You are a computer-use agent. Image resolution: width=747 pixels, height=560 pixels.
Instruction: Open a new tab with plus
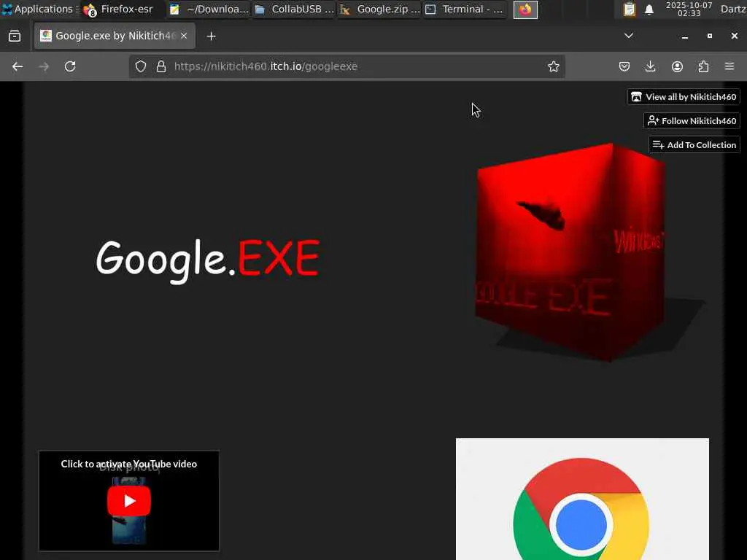click(211, 36)
